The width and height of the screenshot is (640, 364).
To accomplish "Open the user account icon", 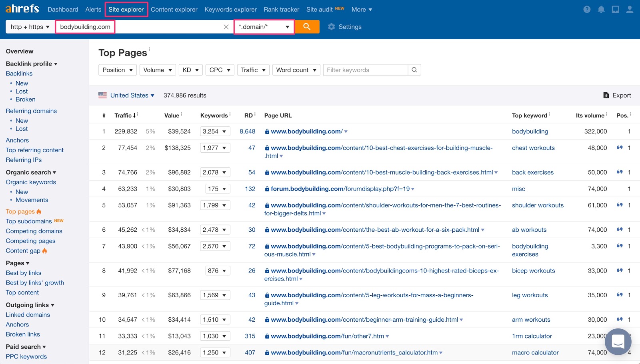I will [630, 9].
